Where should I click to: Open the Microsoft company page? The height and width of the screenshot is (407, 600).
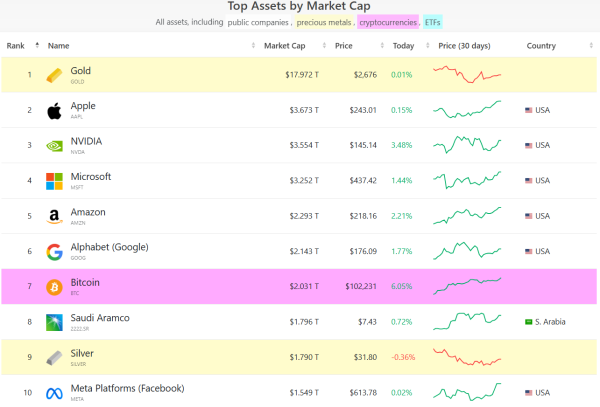pyautogui.click(x=91, y=177)
